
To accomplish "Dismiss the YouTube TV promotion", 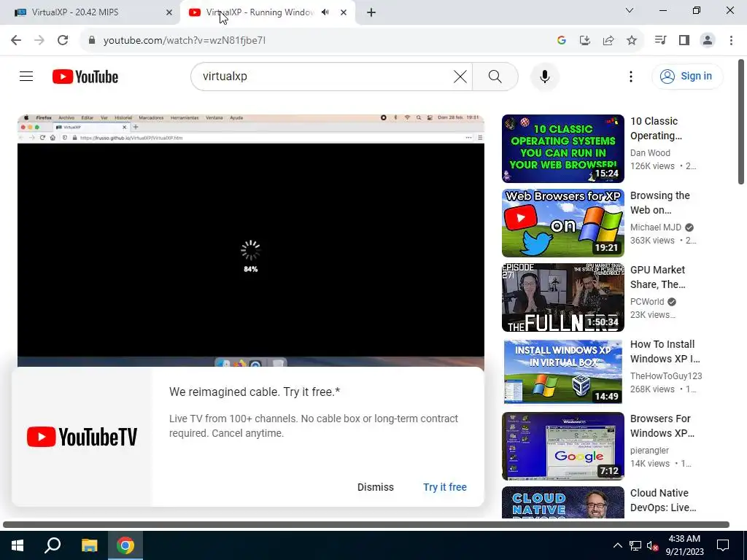I will pos(376,487).
